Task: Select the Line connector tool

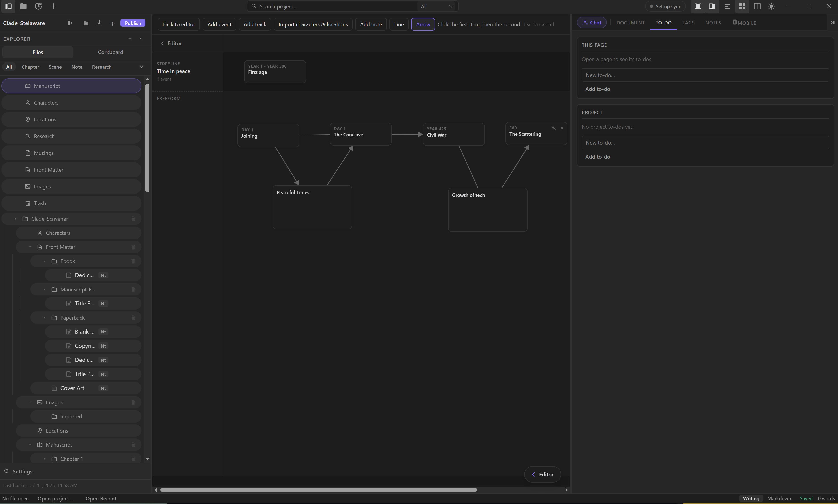Action: pyautogui.click(x=399, y=24)
